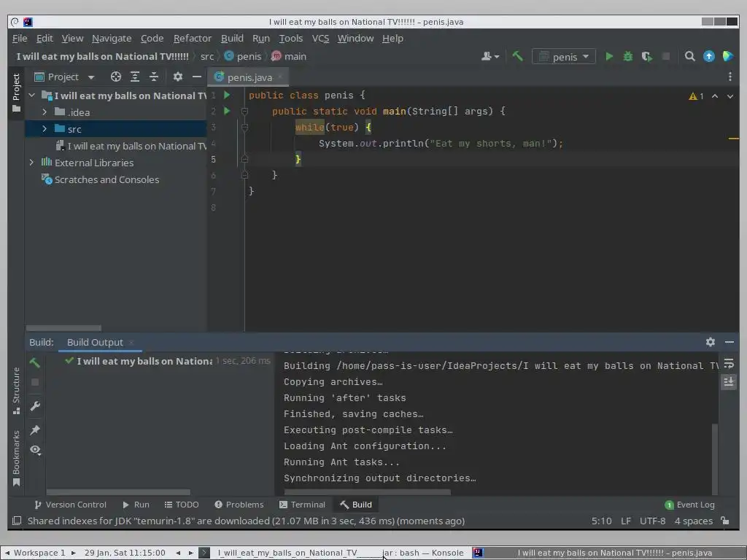Viewport: 747px width, 560px height.
Task: Click the 5:10 cursor position in the status bar
Action: coord(601,521)
